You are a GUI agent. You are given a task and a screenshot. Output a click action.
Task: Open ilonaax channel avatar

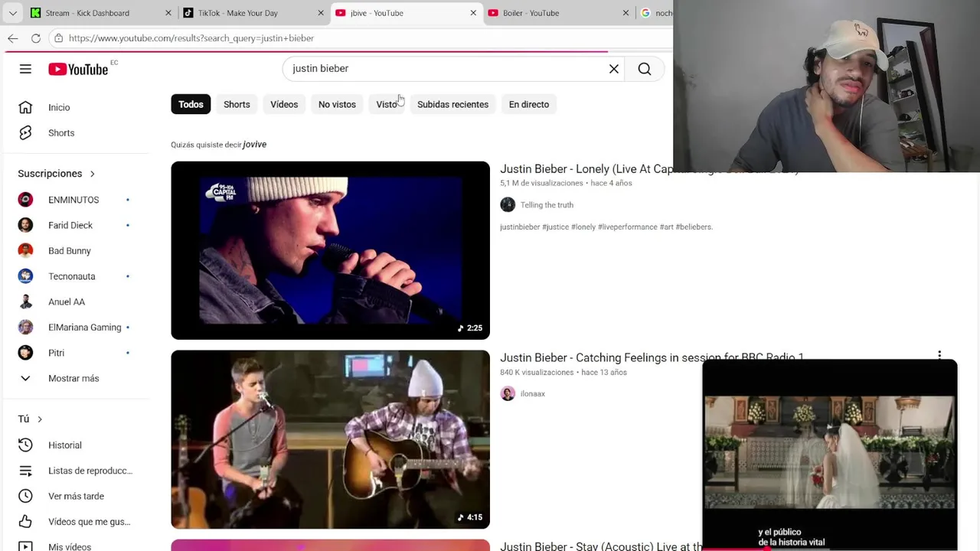[508, 393]
